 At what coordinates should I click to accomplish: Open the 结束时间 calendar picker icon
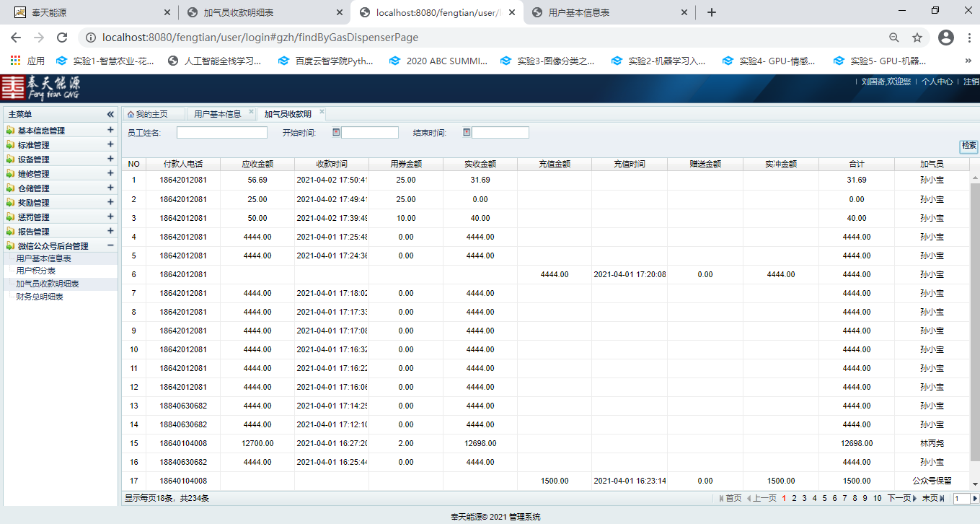coord(467,132)
